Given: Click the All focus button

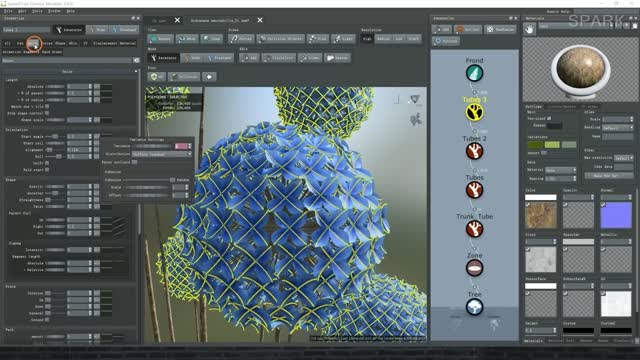Looking at the screenshot, I should (156, 77).
